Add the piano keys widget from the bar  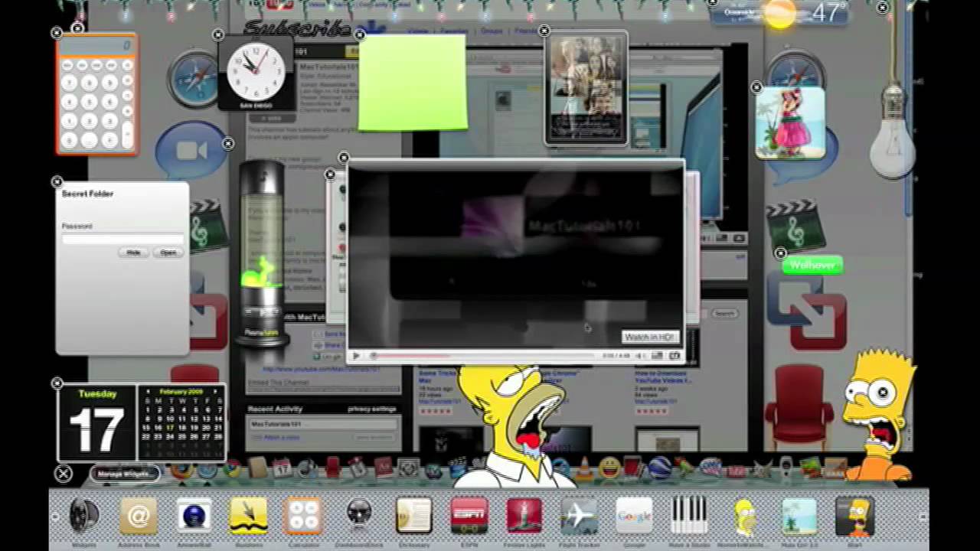689,515
